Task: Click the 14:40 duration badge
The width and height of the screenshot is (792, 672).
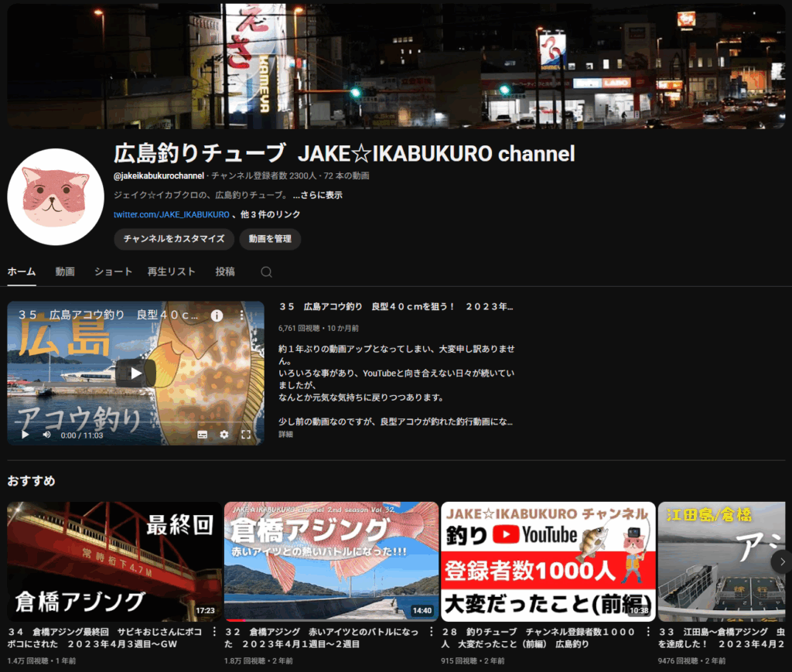Action: pyautogui.click(x=422, y=610)
